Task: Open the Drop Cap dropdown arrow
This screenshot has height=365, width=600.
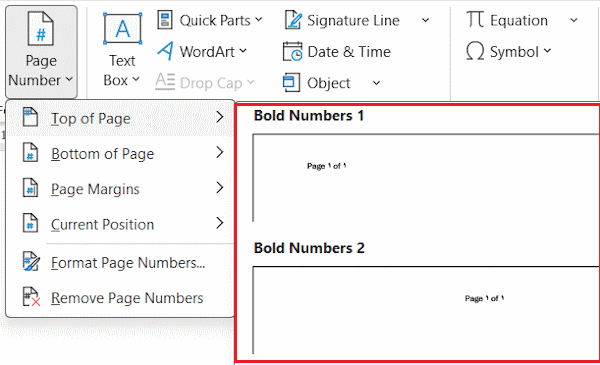Action: tap(251, 82)
